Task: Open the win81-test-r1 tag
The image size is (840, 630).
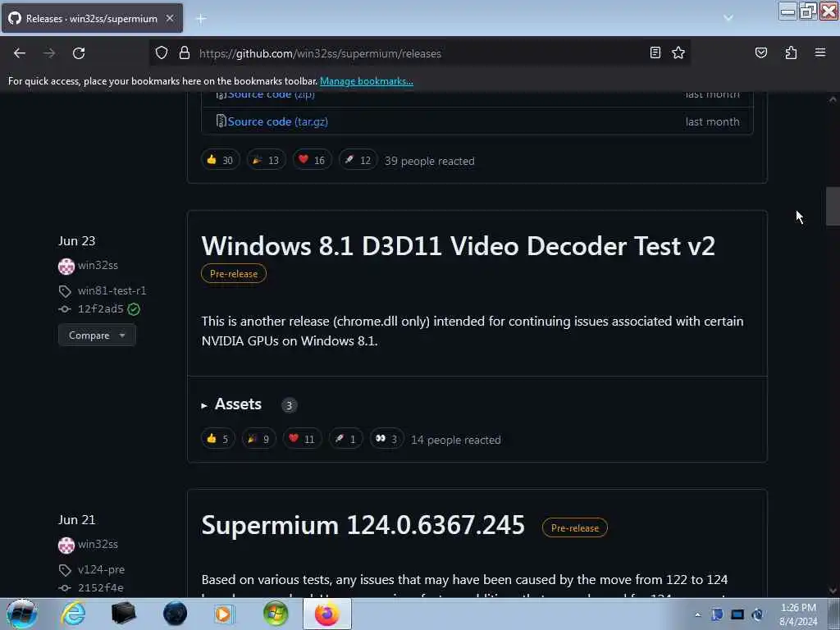Action: click(112, 290)
